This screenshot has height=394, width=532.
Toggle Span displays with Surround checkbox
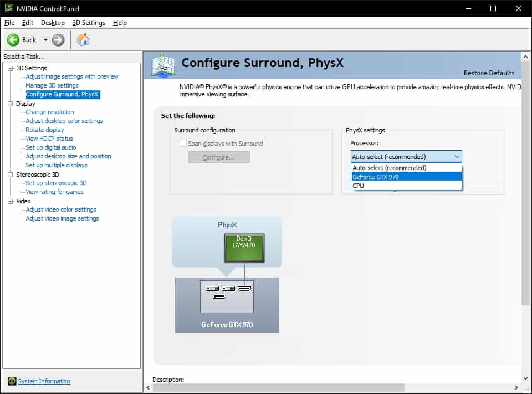pos(183,143)
